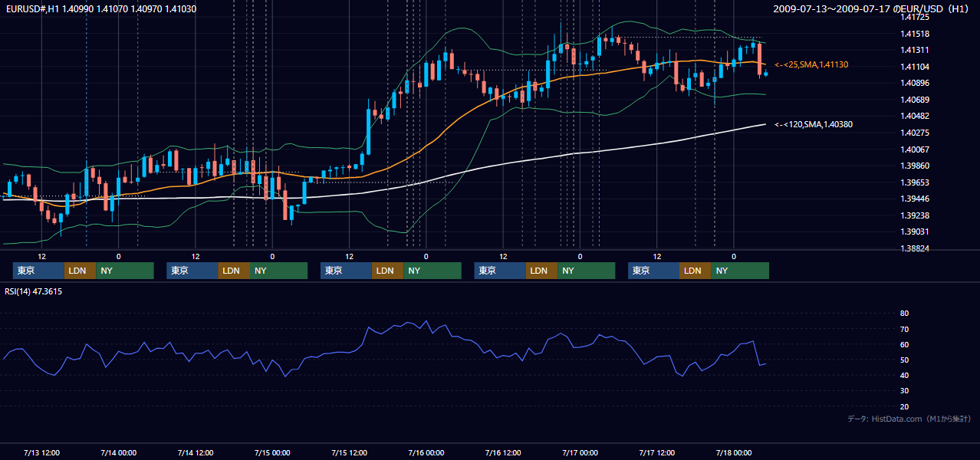
Task: Click the RSI level 30 label
Action: pyautogui.click(x=905, y=390)
